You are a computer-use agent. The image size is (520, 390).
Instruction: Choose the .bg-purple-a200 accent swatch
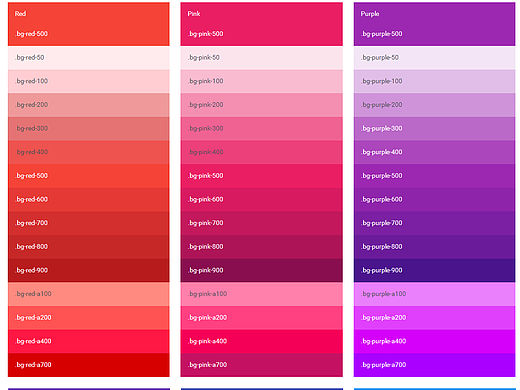[x=434, y=318]
